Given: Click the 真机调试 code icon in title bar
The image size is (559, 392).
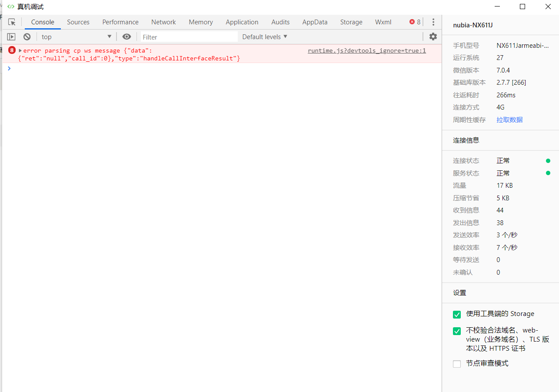Looking at the screenshot, I should tap(11, 7).
